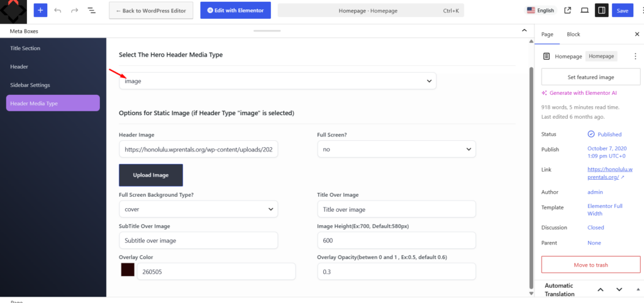Click the Overlay Color hex field
Screen dimensions: 644x303
coord(216,272)
